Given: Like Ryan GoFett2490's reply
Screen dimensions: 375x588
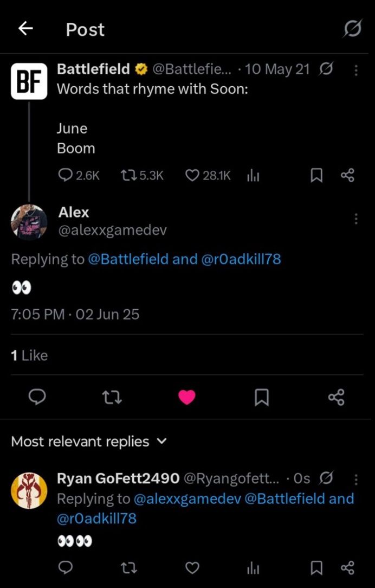Looking at the screenshot, I should [x=192, y=568].
